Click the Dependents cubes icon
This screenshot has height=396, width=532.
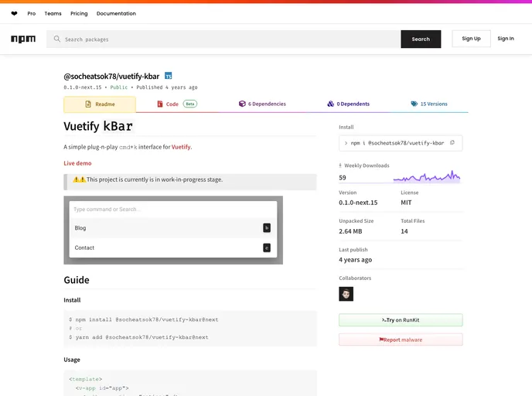(x=330, y=104)
